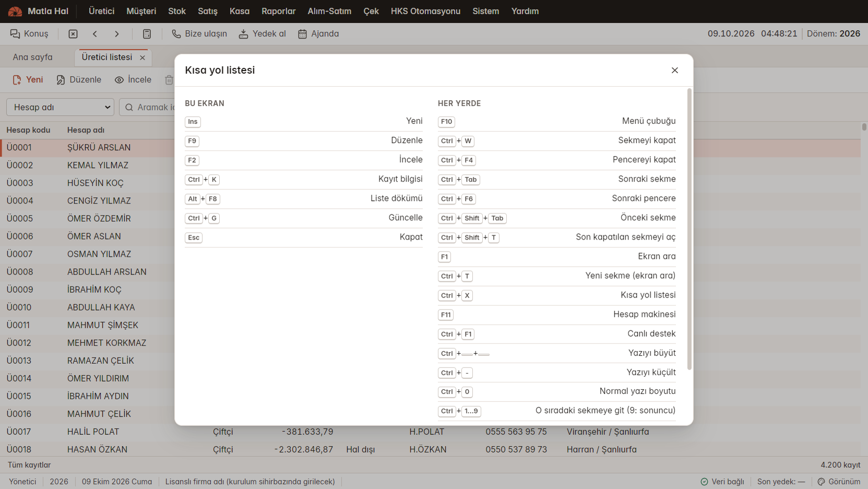Image resolution: width=868 pixels, height=489 pixels.
Task: Go to previous tab with the left arrow
Action: pos(95,34)
